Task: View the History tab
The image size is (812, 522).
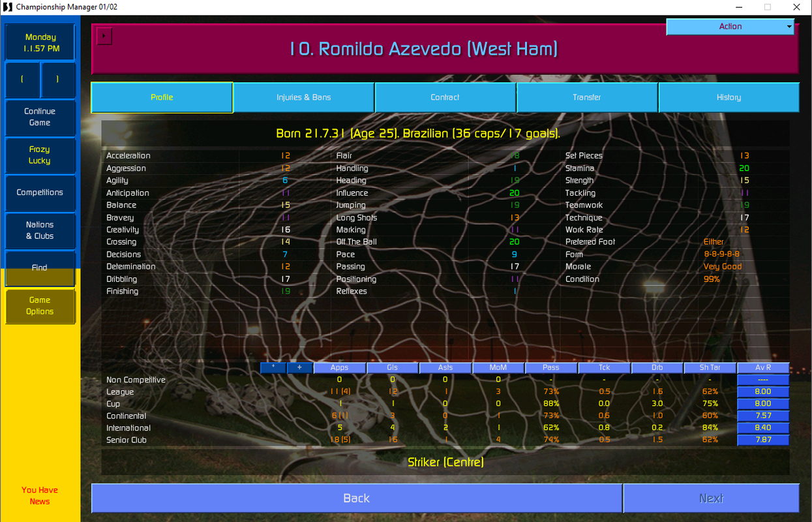Action: (x=729, y=97)
